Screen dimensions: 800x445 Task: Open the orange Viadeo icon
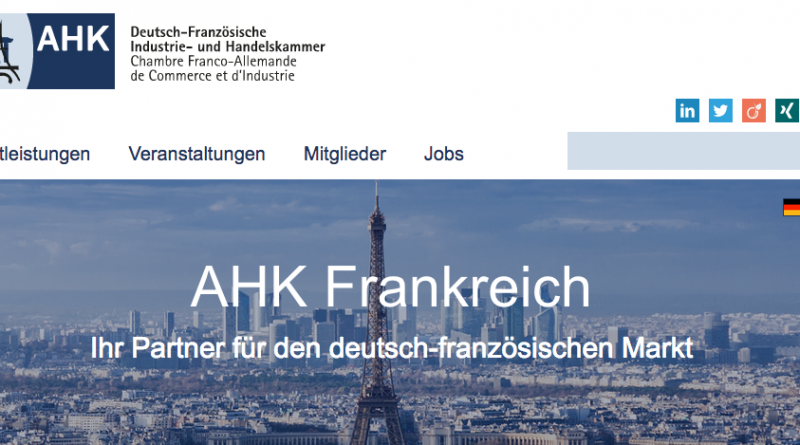[x=754, y=111]
